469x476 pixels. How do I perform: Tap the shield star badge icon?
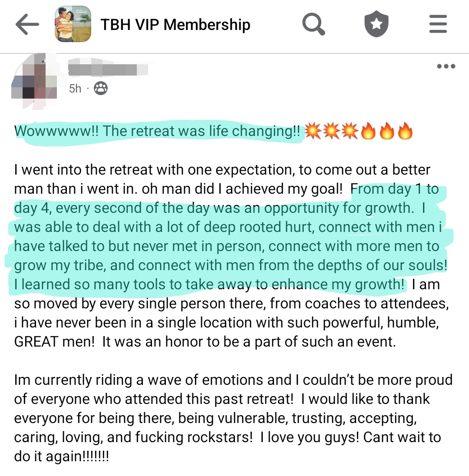[x=376, y=24]
